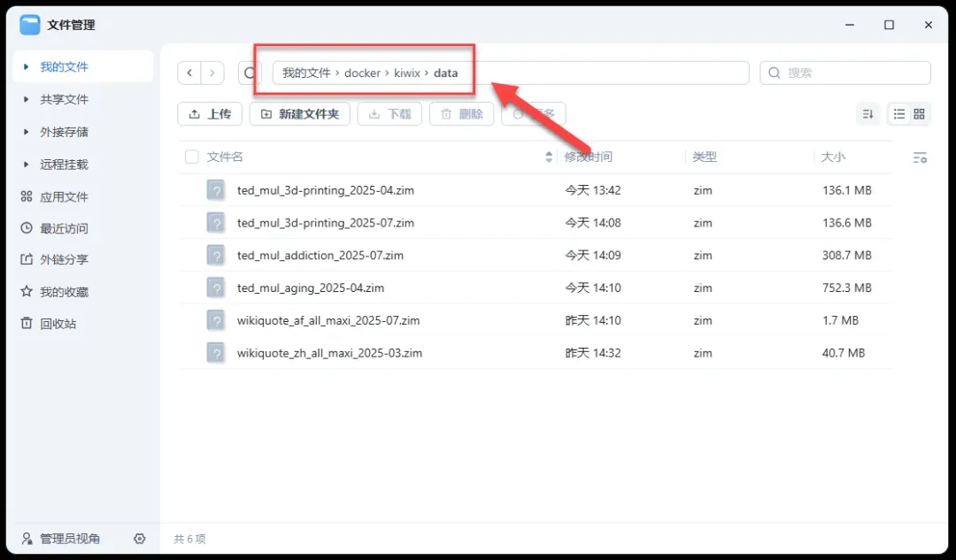
Task: Click settings gear beside 管理员视角
Action: click(140, 539)
